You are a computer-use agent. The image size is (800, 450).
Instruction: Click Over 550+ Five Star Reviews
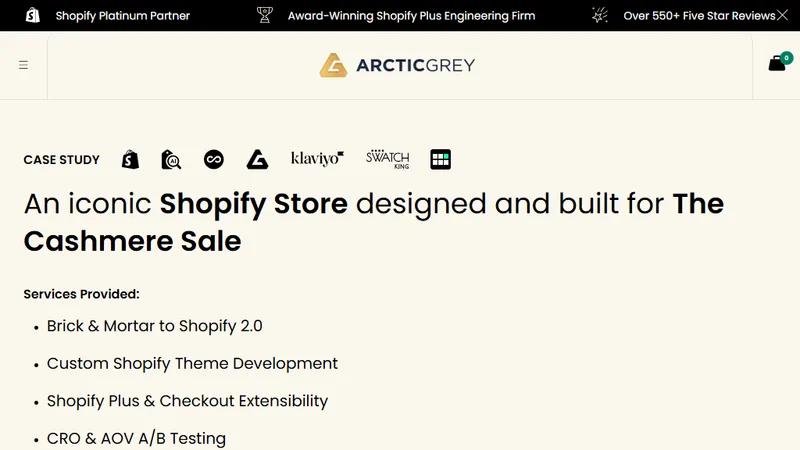click(x=699, y=16)
